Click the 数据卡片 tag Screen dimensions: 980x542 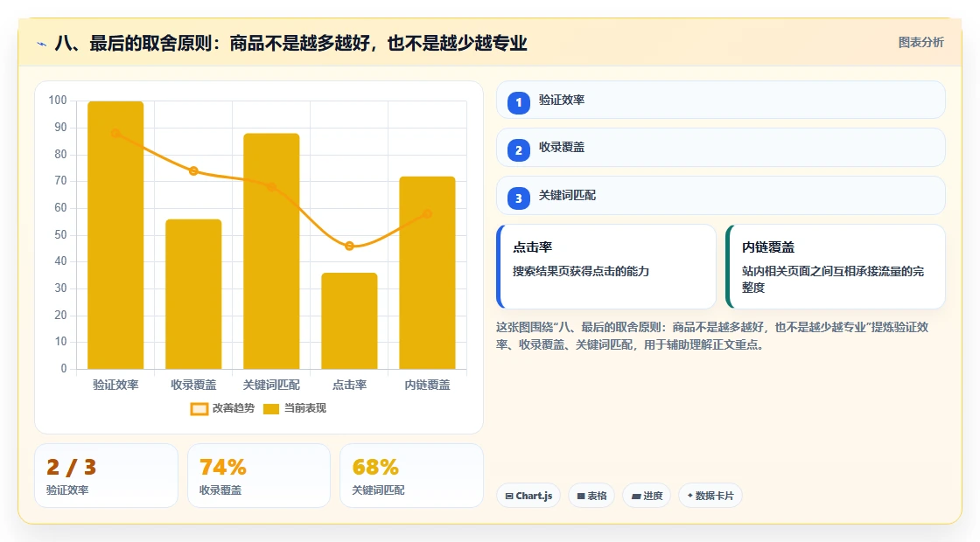click(x=710, y=496)
